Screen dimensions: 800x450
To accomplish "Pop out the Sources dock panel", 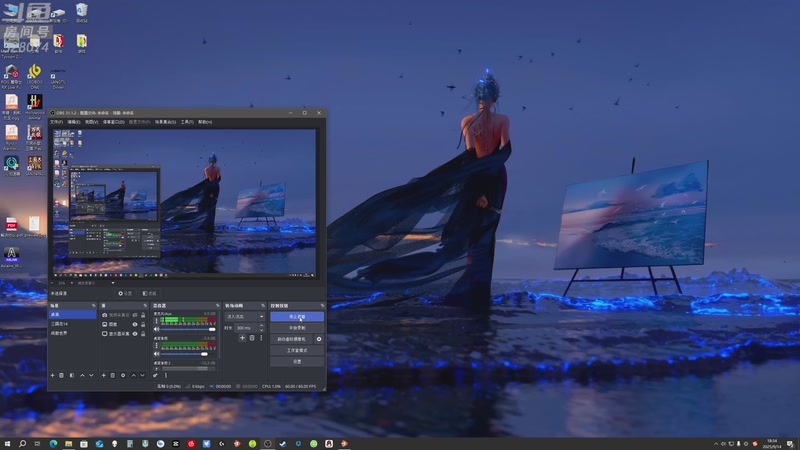I will [x=145, y=306].
